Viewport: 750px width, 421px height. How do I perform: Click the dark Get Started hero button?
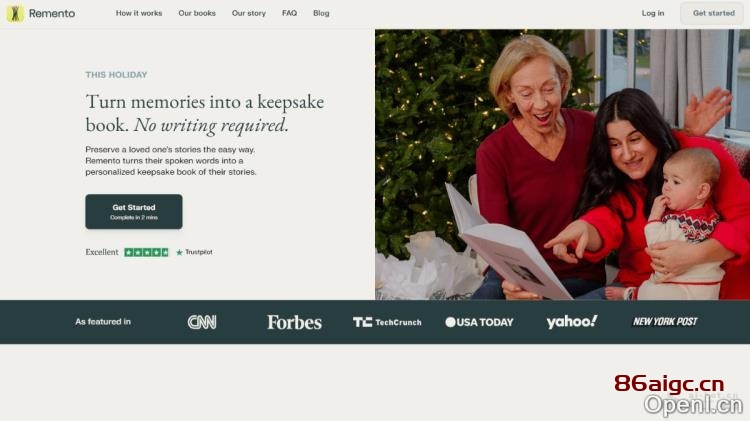pos(134,211)
